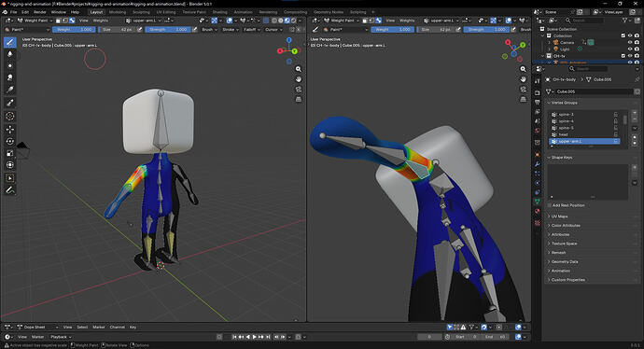Toggle camera view icon in left viewport
Image resolution: width=644 pixels, height=349 pixels.
[299, 89]
